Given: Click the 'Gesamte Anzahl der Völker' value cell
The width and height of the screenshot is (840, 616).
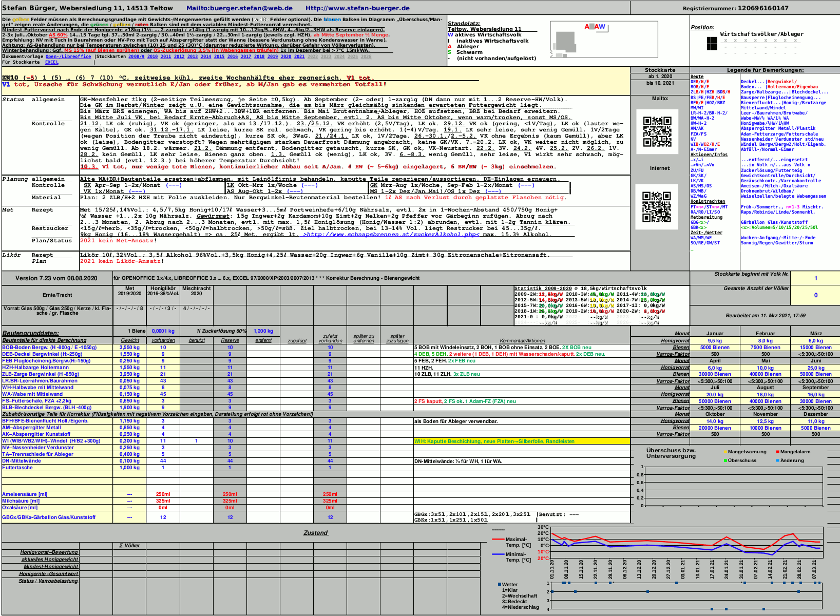Looking at the screenshot, I should click(815, 295).
